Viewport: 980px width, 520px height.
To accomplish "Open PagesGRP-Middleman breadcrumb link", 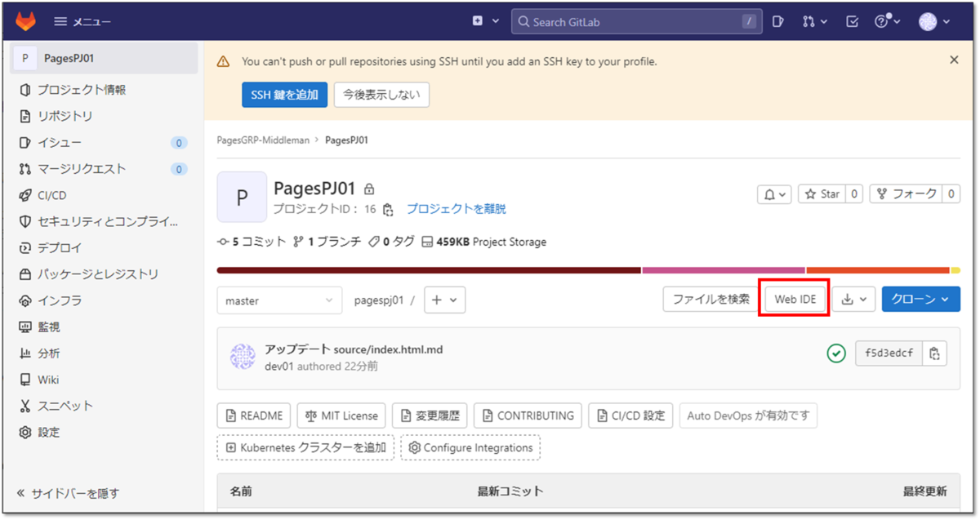I will pyautogui.click(x=263, y=140).
